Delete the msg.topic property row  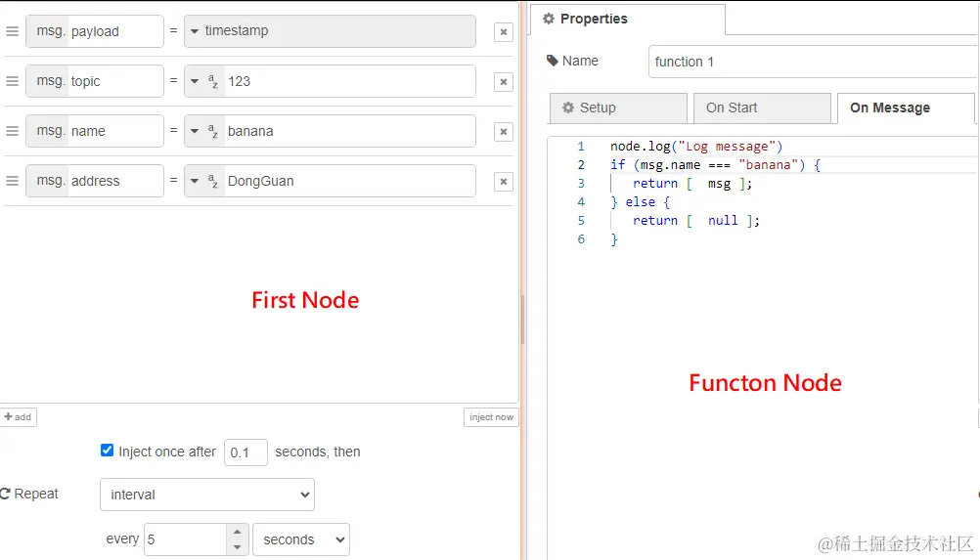503,82
